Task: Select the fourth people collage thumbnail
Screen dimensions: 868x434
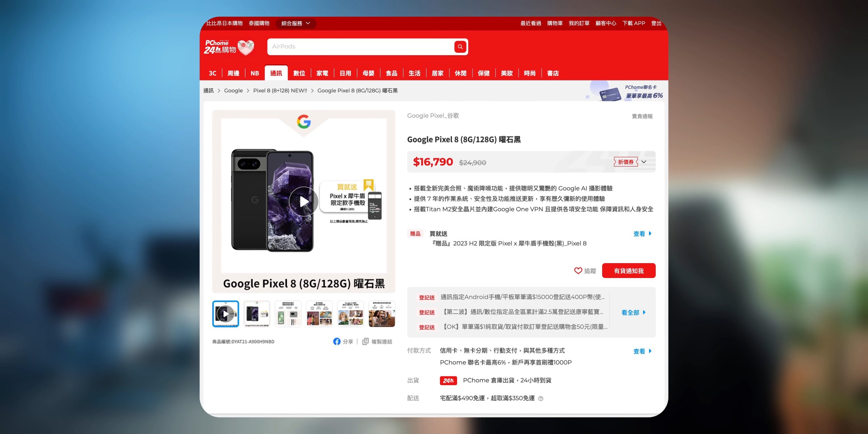Action: [x=319, y=314]
